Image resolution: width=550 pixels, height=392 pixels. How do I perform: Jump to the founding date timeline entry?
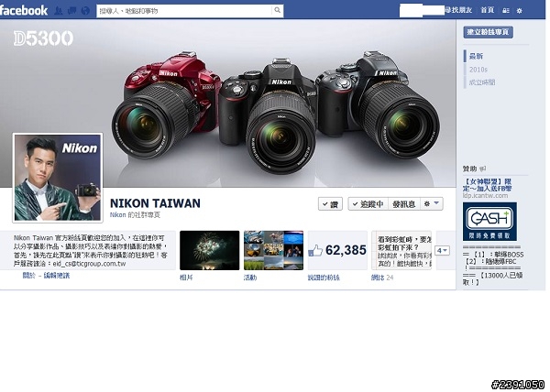(482, 82)
